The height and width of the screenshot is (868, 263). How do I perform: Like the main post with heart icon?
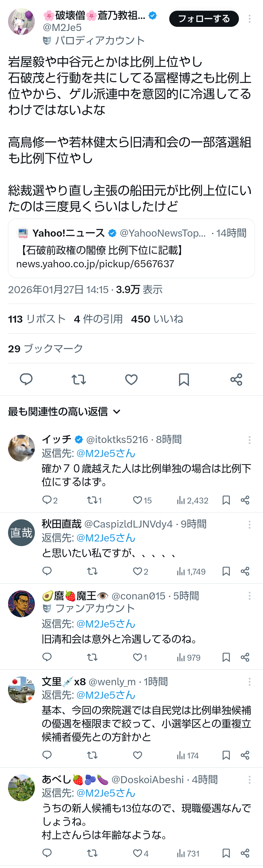(x=131, y=379)
